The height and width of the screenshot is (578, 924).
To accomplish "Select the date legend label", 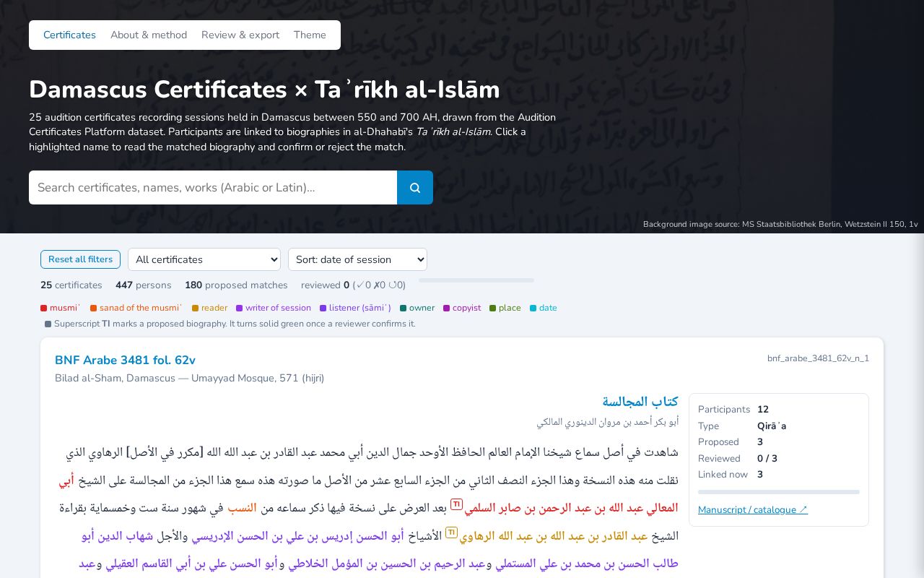I will tap(548, 308).
